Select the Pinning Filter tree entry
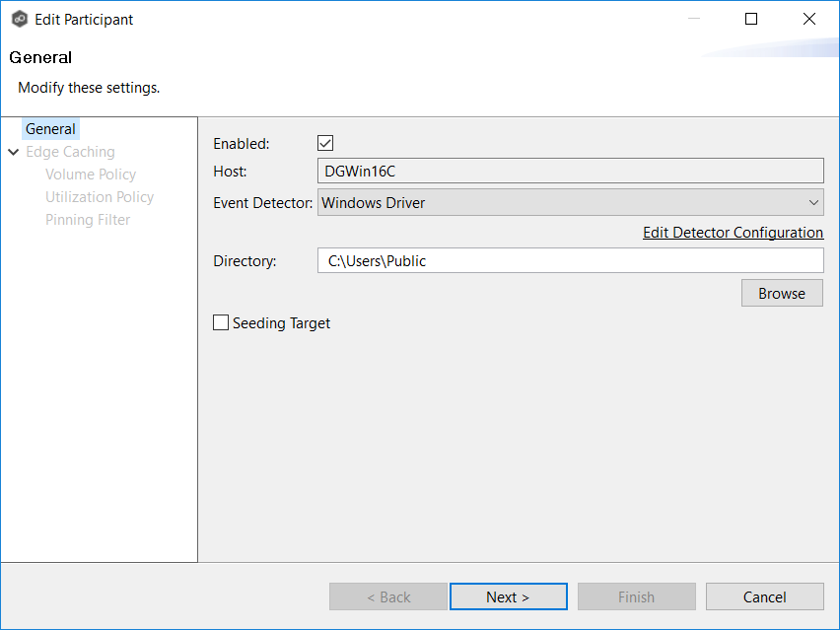This screenshot has width=840, height=630. (x=88, y=220)
